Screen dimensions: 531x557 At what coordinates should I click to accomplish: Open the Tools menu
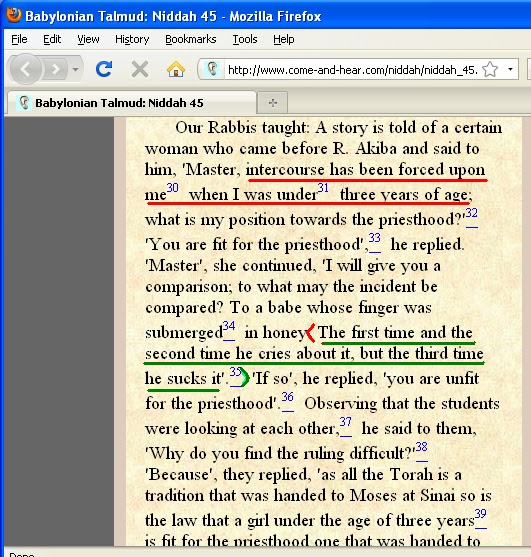pyautogui.click(x=245, y=39)
